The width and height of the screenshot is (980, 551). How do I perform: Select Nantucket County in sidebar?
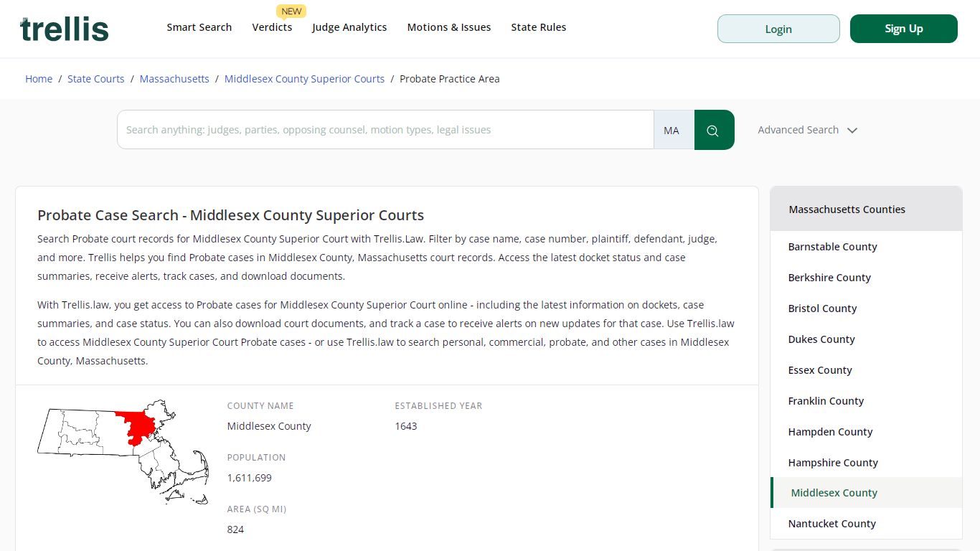[831, 524]
